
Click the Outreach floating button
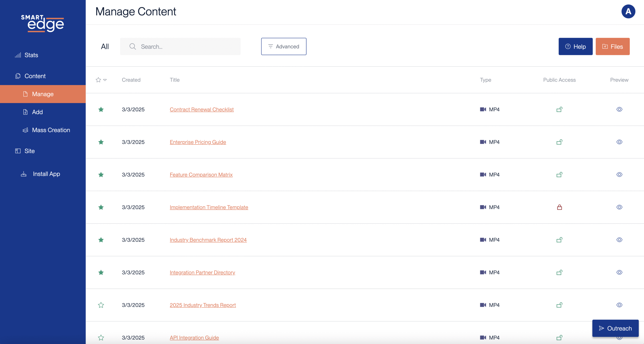[x=615, y=328]
